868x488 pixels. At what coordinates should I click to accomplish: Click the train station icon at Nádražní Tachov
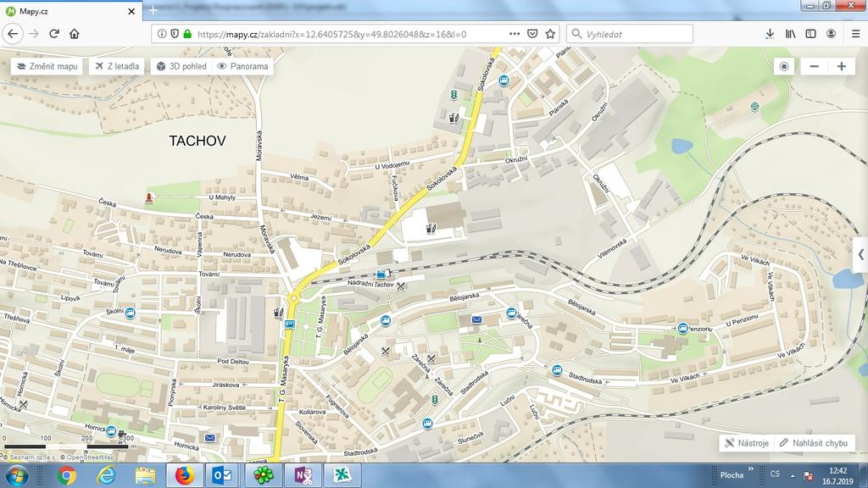(x=381, y=274)
